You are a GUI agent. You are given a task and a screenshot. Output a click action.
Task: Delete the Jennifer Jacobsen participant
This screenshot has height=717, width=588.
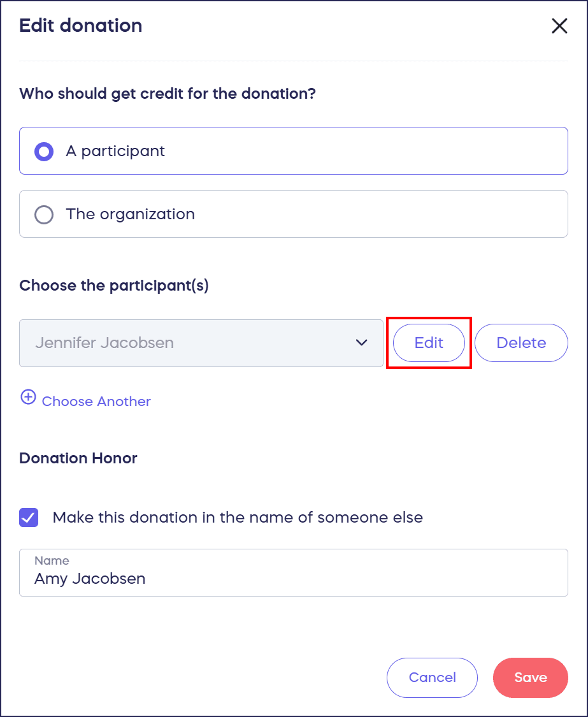(x=520, y=343)
